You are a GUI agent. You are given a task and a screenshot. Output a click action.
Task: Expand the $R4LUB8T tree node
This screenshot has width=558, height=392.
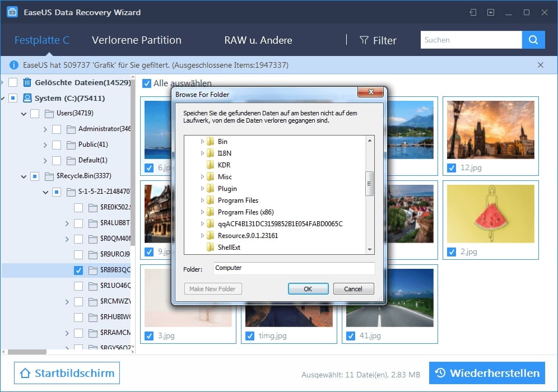click(x=67, y=223)
